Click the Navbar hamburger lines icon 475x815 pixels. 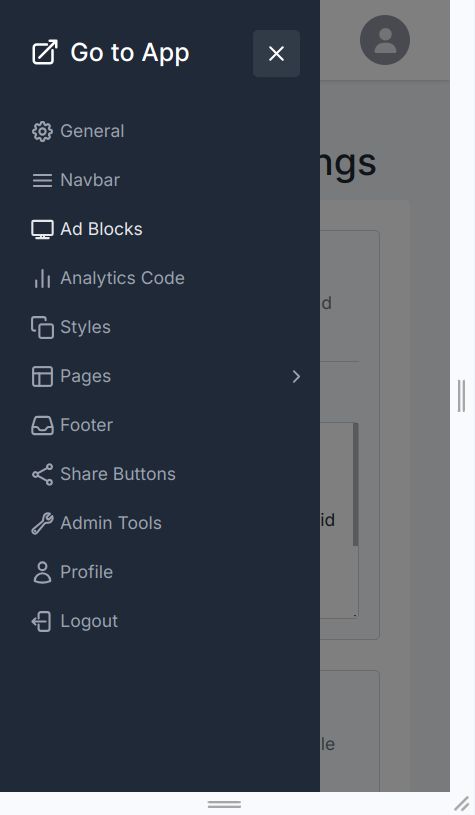click(42, 180)
